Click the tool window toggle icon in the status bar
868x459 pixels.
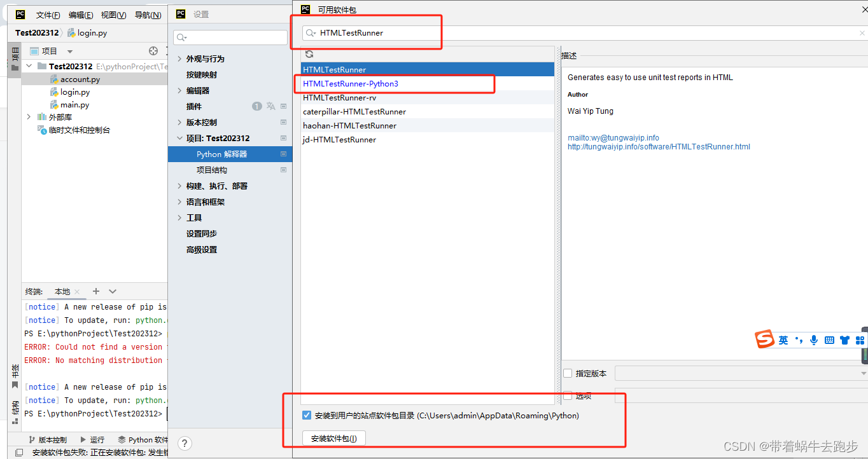pyautogui.click(x=20, y=453)
